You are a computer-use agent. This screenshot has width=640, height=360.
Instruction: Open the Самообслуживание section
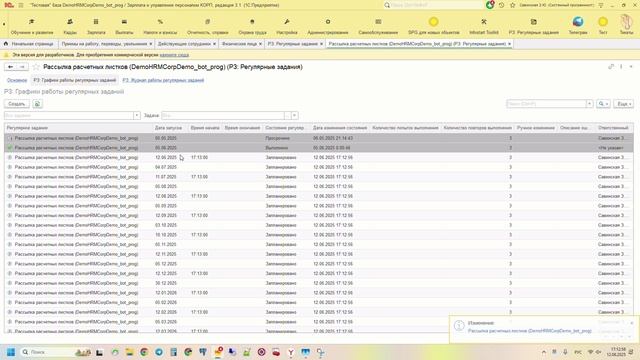[378, 26]
